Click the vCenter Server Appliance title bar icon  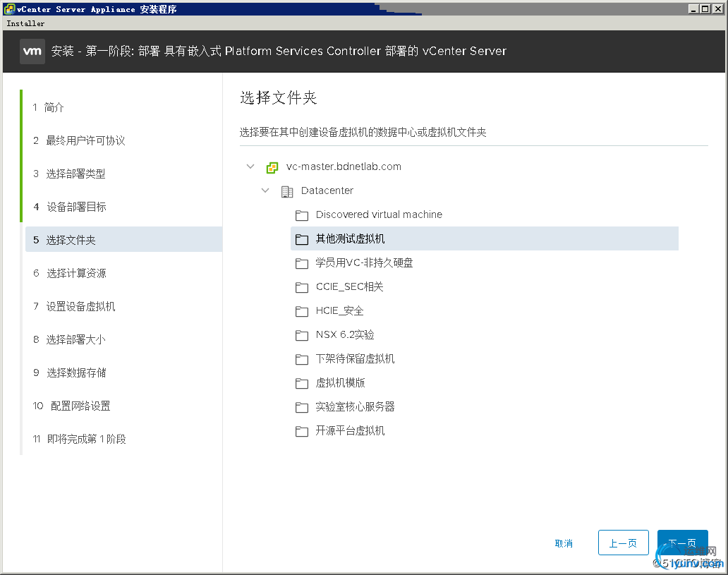[9, 9]
